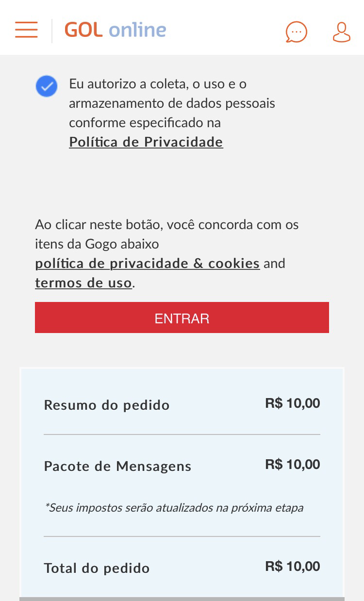
Task: Click the gray bar below order summary
Action: [x=182, y=599]
